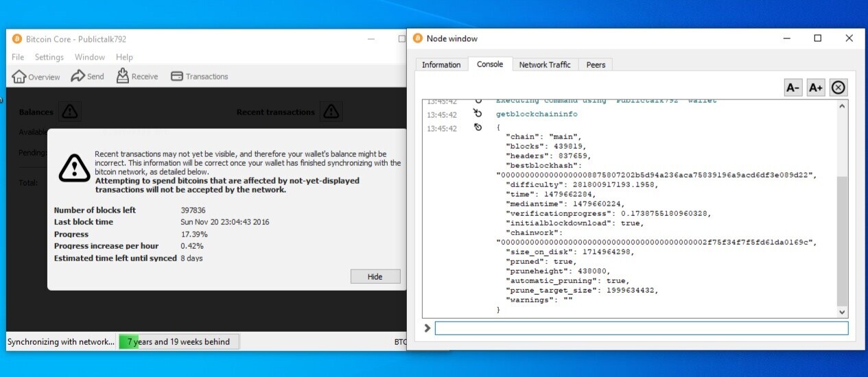Click the 'Estimated time left until synced' label
Screen dimensions: 868x377
point(115,258)
